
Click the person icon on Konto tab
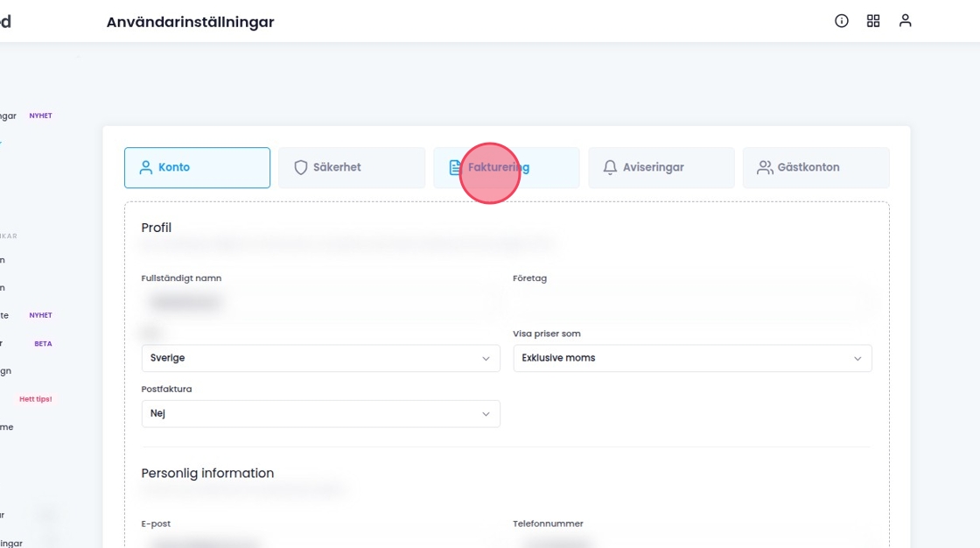point(146,167)
